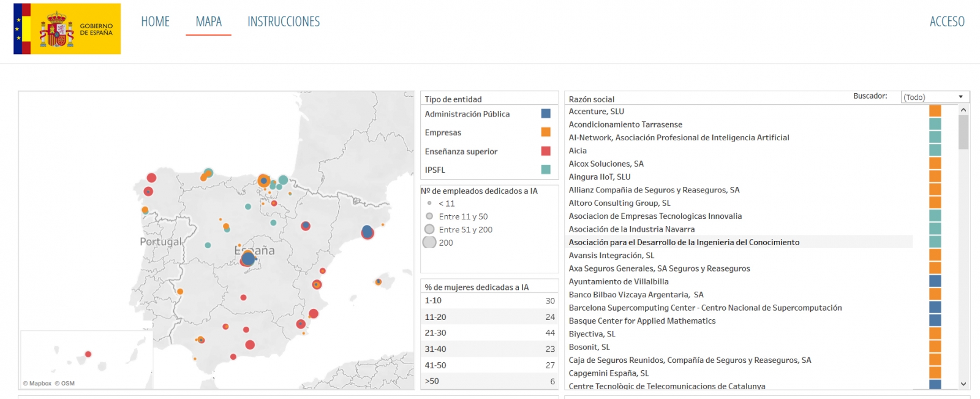Select Avansis Integración, SL
Screen dimensions: 980x399
[x=611, y=256]
